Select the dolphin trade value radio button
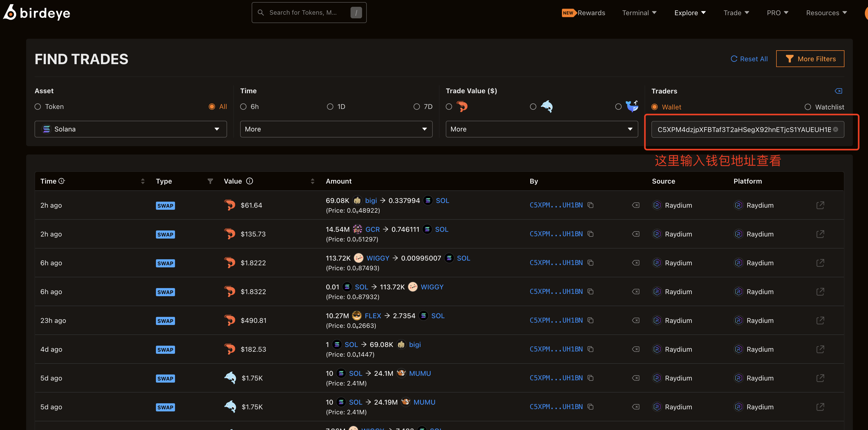868x430 pixels. [x=533, y=107]
